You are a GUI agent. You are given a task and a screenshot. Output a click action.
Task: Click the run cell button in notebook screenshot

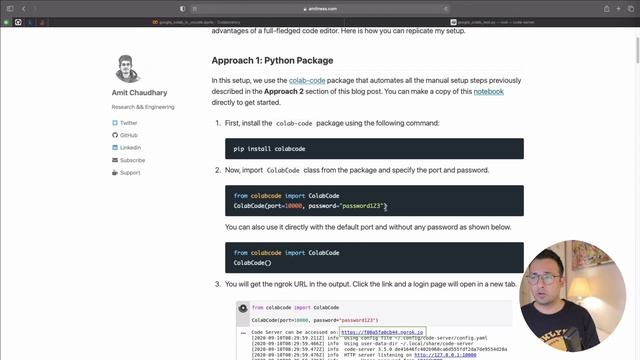click(243, 308)
